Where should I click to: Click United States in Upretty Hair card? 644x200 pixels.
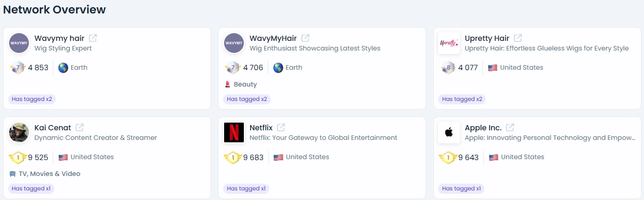point(522,68)
